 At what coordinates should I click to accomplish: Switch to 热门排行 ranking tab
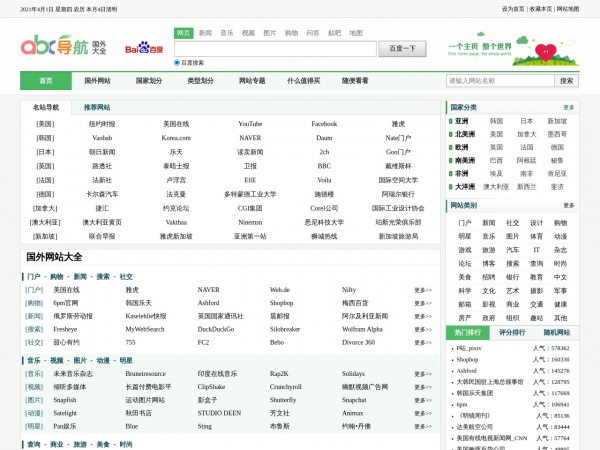coord(468,332)
